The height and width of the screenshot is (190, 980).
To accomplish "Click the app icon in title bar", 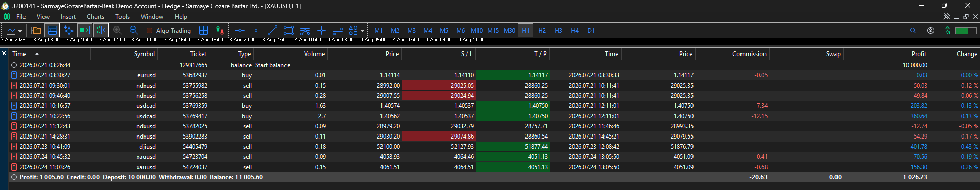I will (x=6, y=6).
